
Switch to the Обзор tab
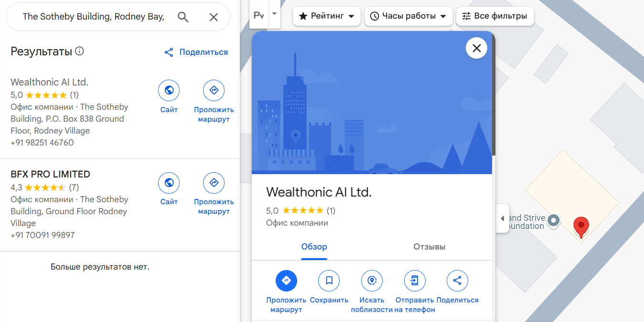click(x=314, y=247)
